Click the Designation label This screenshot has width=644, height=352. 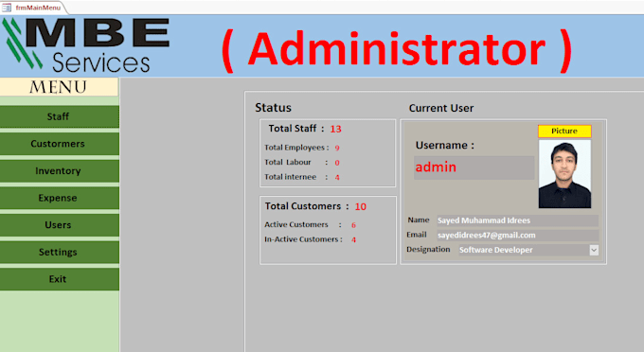click(x=428, y=250)
